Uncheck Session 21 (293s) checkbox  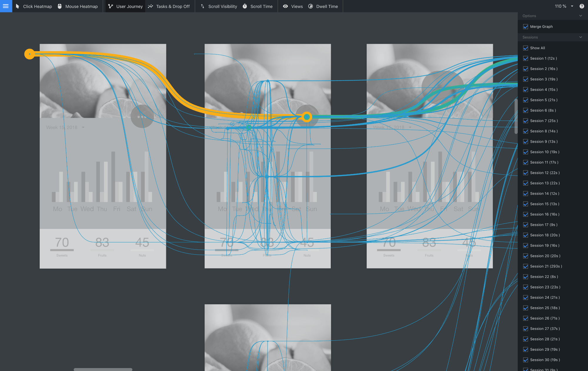526,266
